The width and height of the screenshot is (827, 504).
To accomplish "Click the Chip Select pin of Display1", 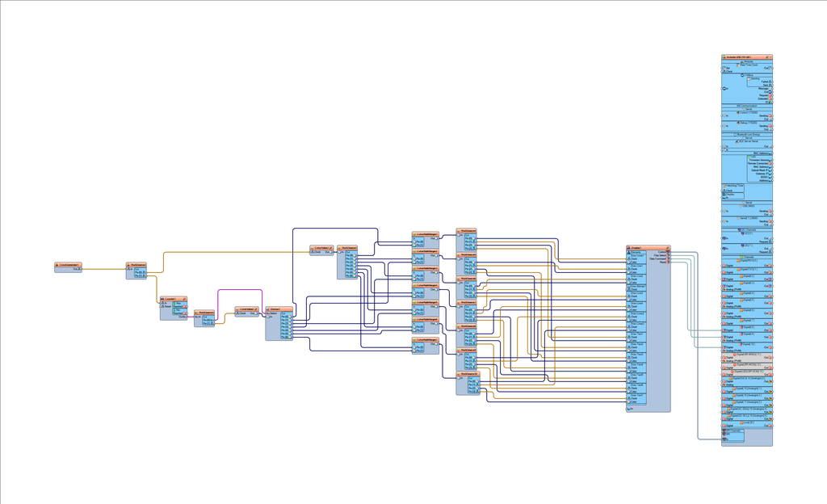I will pos(661,256).
